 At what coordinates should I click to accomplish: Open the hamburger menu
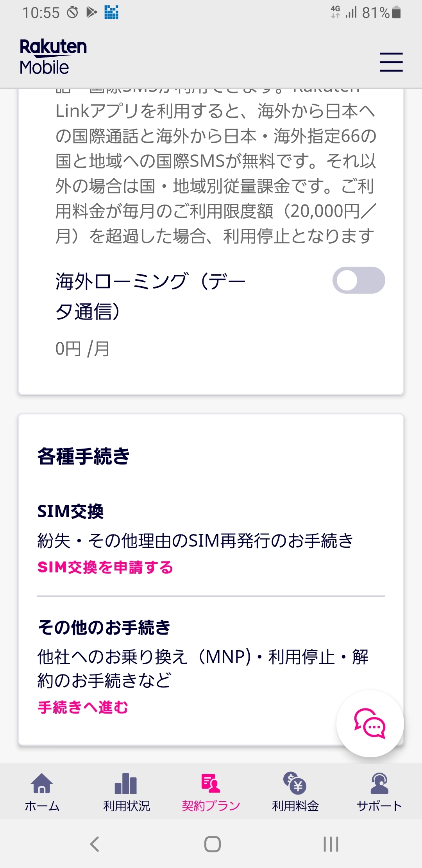pyautogui.click(x=391, y=62)
